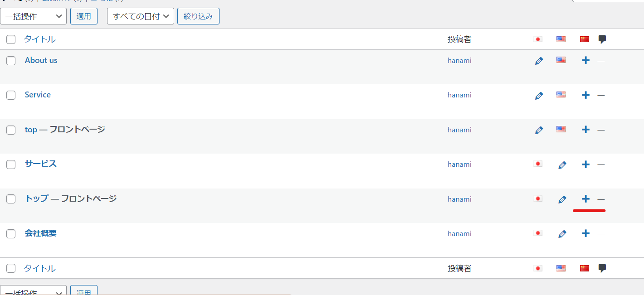This screenshot has height=295, width=644.
Task: Click the comments bubble icon in header
Action: pos(602,39)
